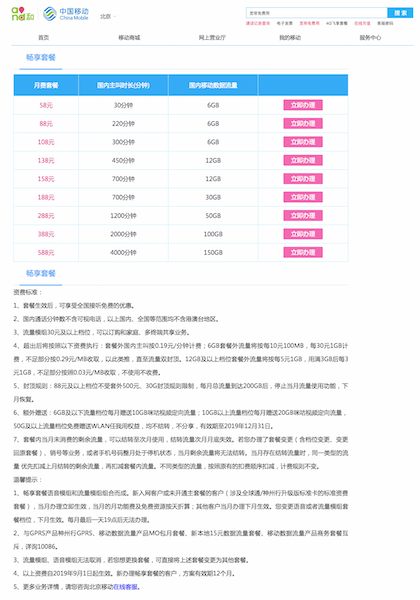Click the 30GB data cell

[x=213, y=197]
